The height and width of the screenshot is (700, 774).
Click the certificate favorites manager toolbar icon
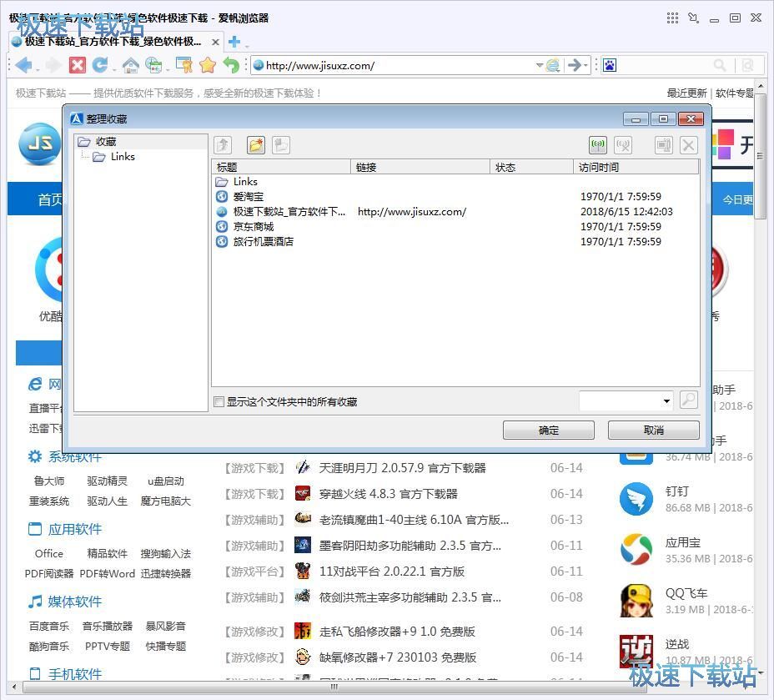click(184, 65)
